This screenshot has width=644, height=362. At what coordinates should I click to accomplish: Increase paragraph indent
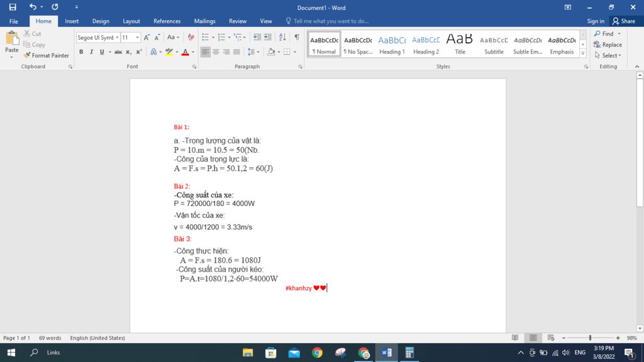coord(268,37)
